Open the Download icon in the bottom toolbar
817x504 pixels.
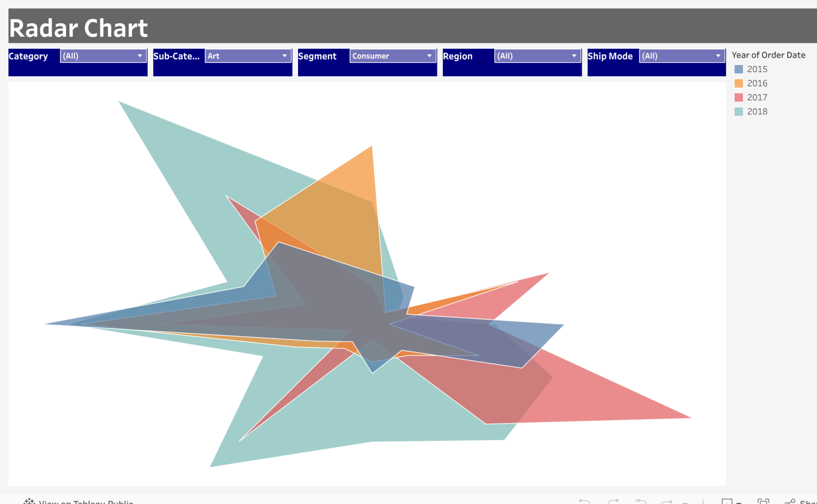[x=727, y=501]
